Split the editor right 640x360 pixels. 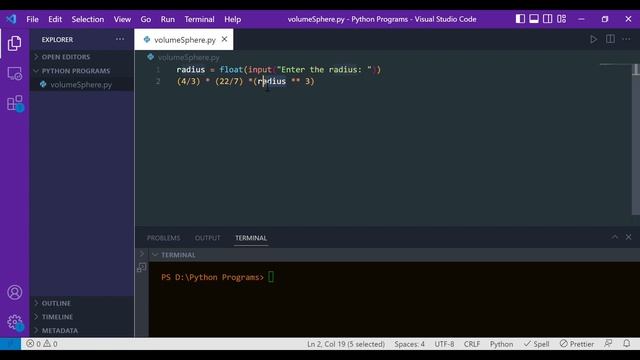(x=610, y=39)
